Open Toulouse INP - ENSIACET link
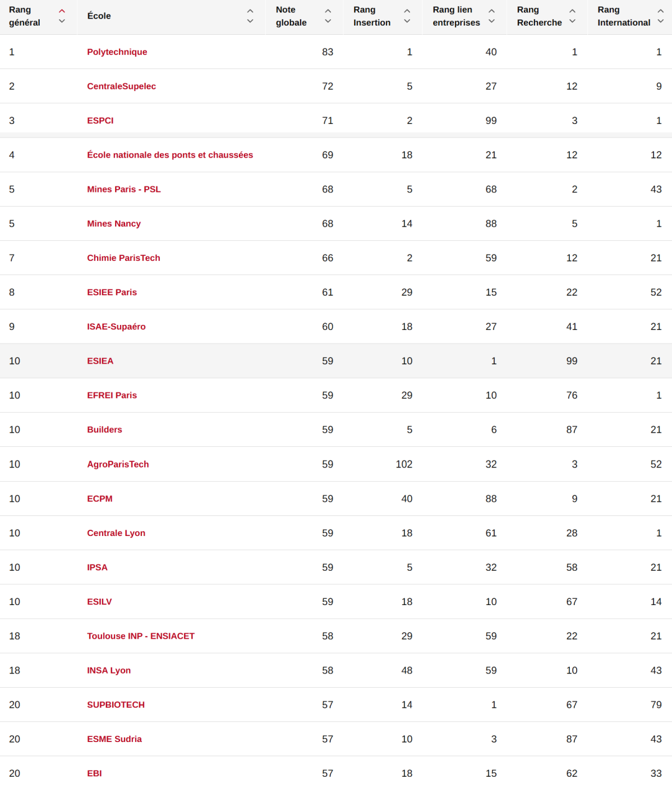The image size is (672, 788). coord(141,636)
